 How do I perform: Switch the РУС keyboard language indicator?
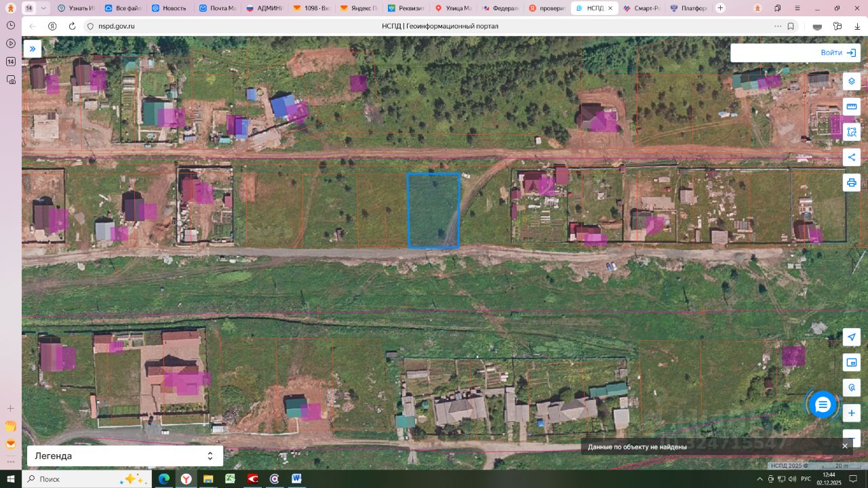click(x=806, y=479)
